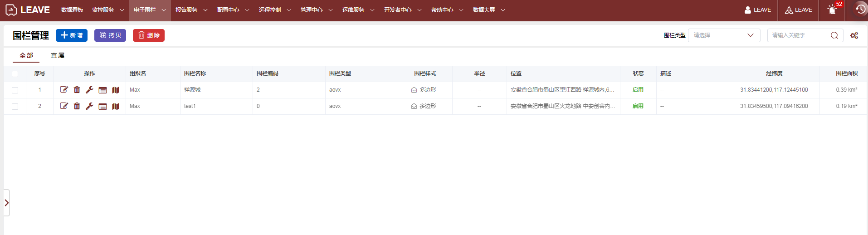Expand the left side panel arrow
Screen dimensions: 868x235
coord(7,203)
